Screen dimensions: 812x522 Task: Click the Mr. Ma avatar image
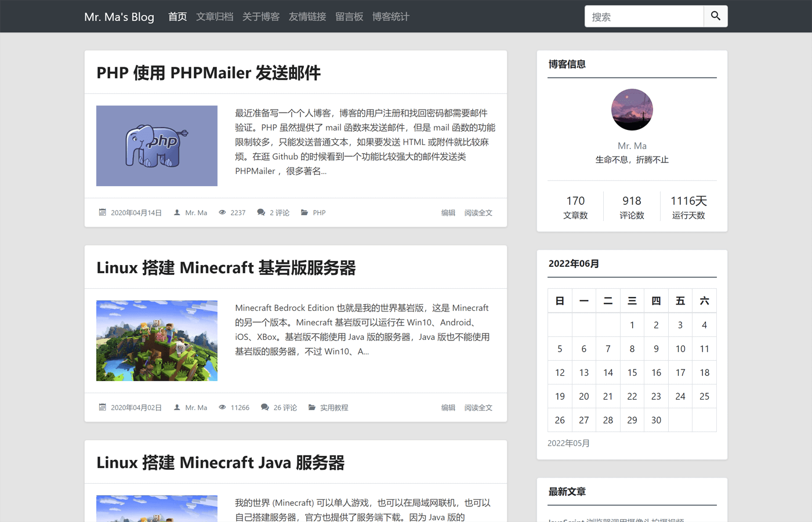pyautogui.click(x=632, y=109)
